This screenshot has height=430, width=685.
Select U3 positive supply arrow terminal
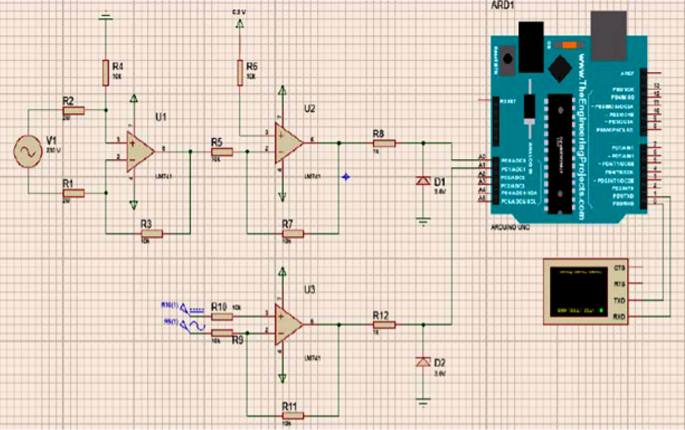point(282,272)
